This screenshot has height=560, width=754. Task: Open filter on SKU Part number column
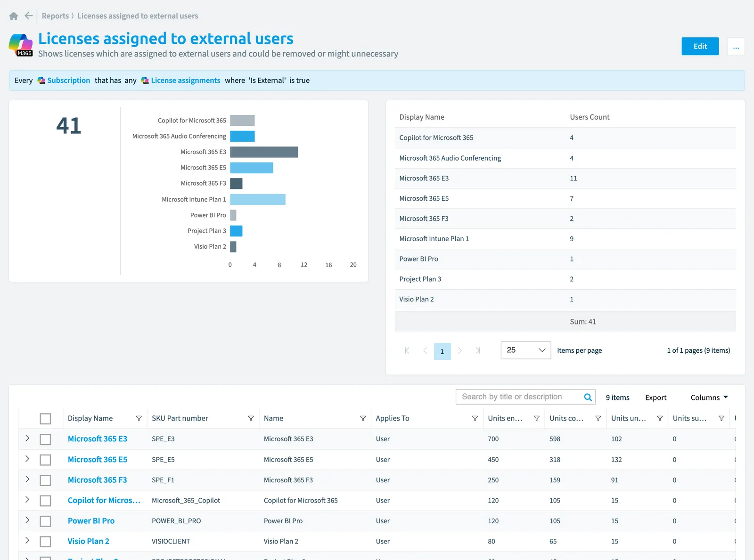[x=251, y=418]
